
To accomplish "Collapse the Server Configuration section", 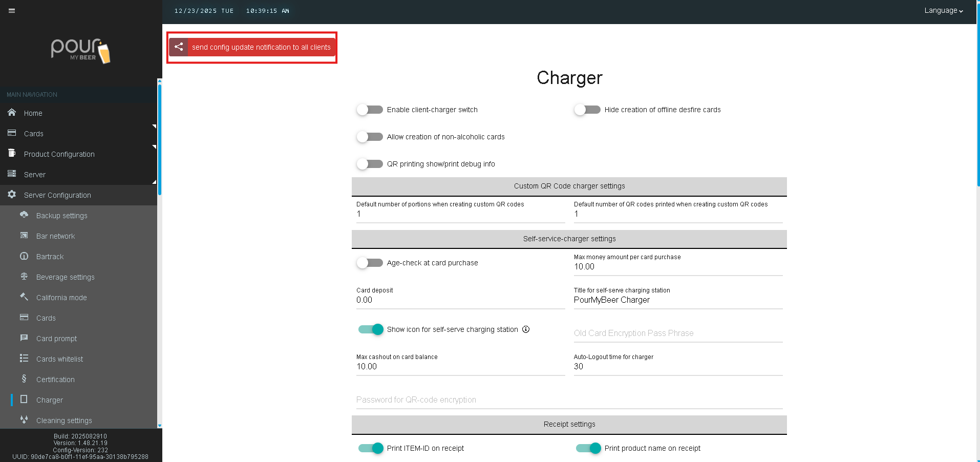I will (x=57, y=195).
